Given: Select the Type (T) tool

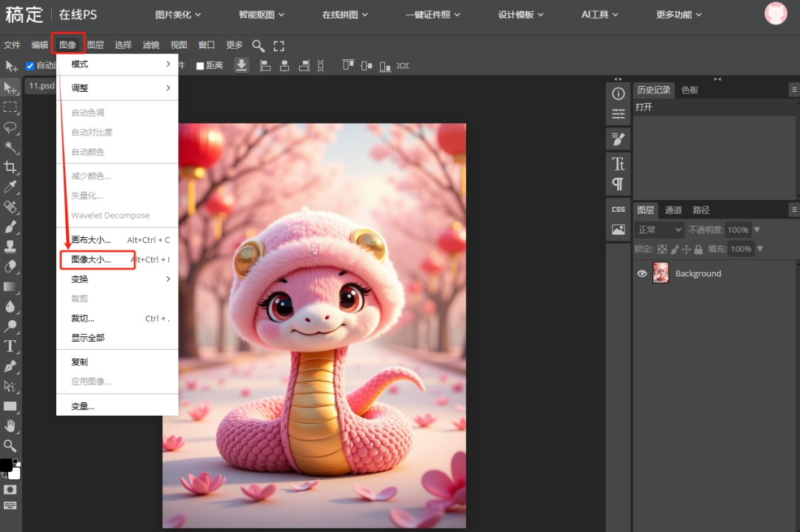Looking at the screenshot, I should coord(10,346).
